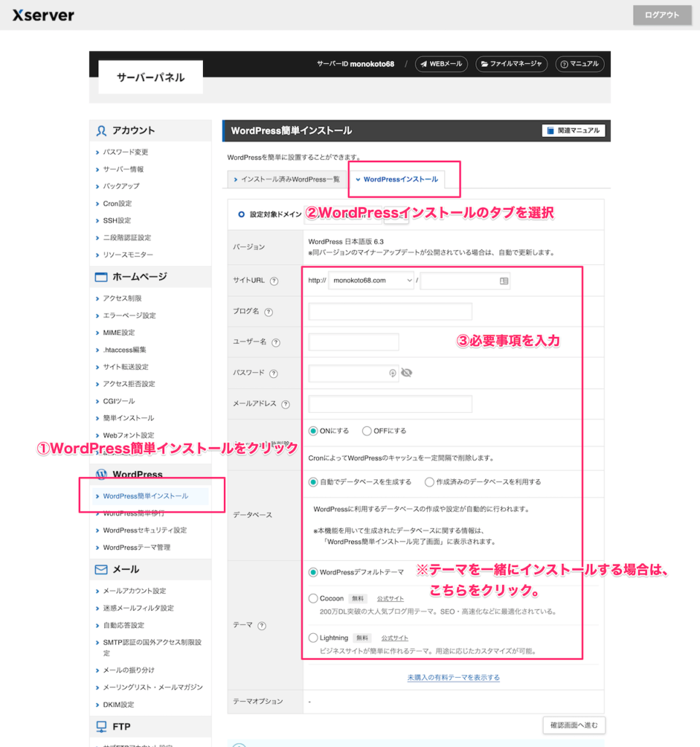700x747 pixels.
Task: Click the help icon beside メールアドレス
Action: (x=285, y=404)
